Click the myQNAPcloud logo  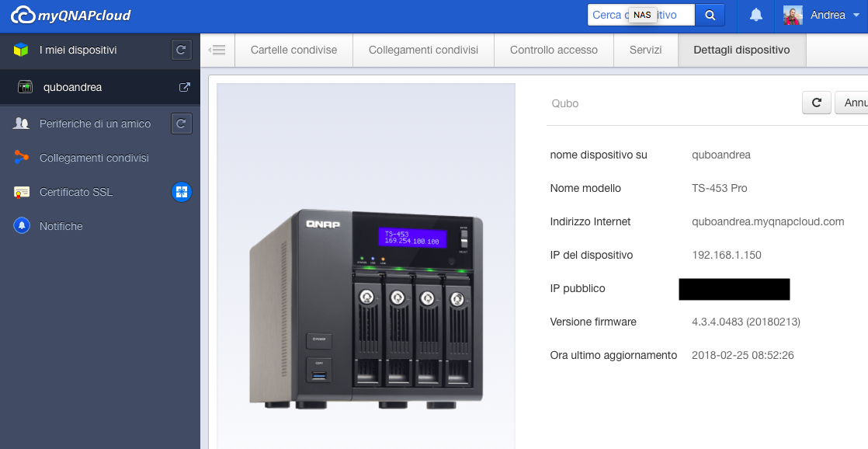(71, 16)
